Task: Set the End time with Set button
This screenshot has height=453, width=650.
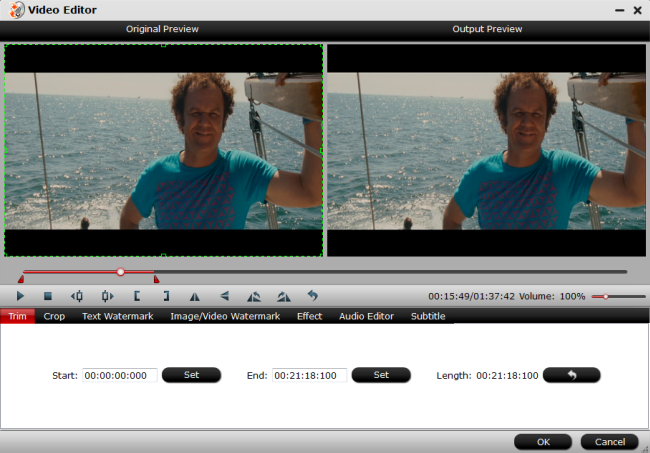Action: [381, 375]
